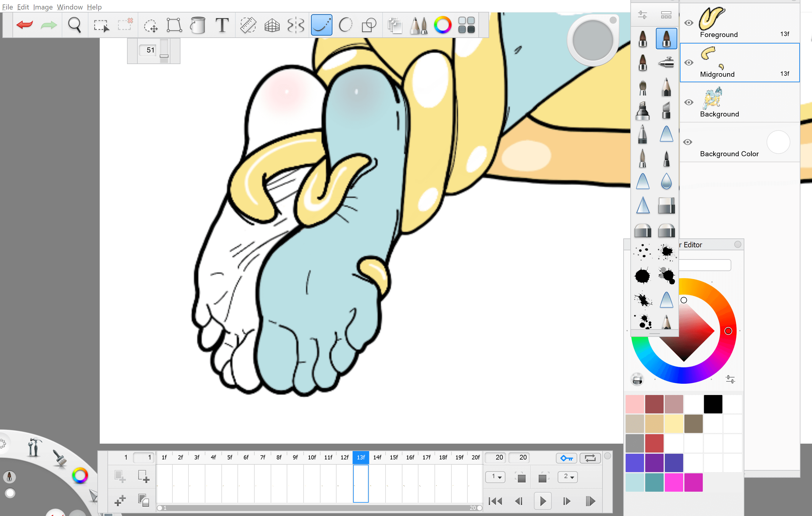The image size is (812, 516).
Task: Jump to the first frame
Action: (x=495, y=501)
